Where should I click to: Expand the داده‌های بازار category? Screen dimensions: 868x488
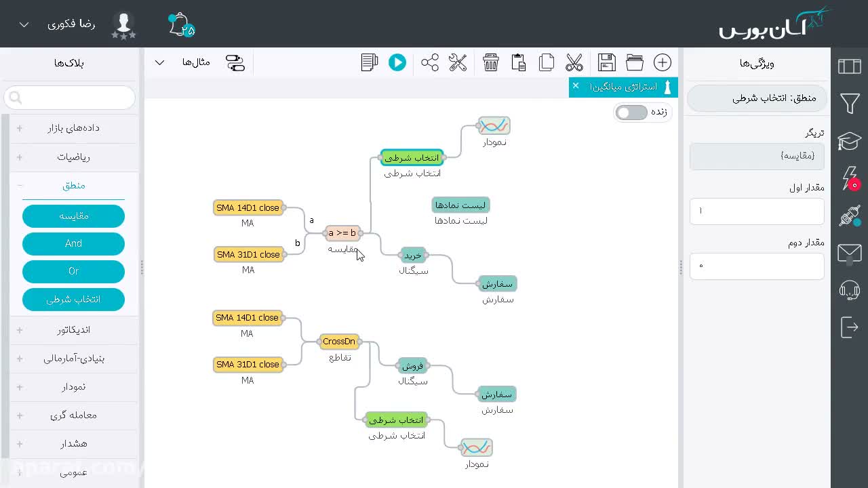click(73, 128)
